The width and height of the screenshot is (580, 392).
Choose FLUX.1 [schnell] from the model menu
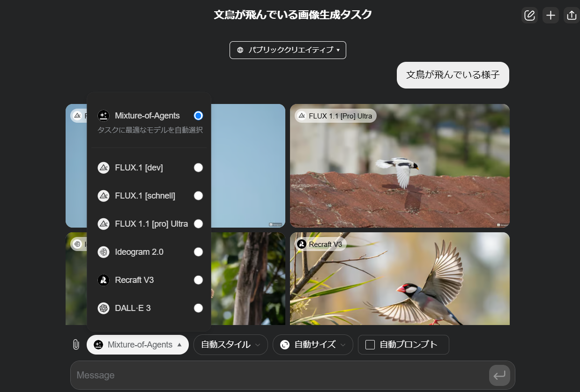point(145,196)
